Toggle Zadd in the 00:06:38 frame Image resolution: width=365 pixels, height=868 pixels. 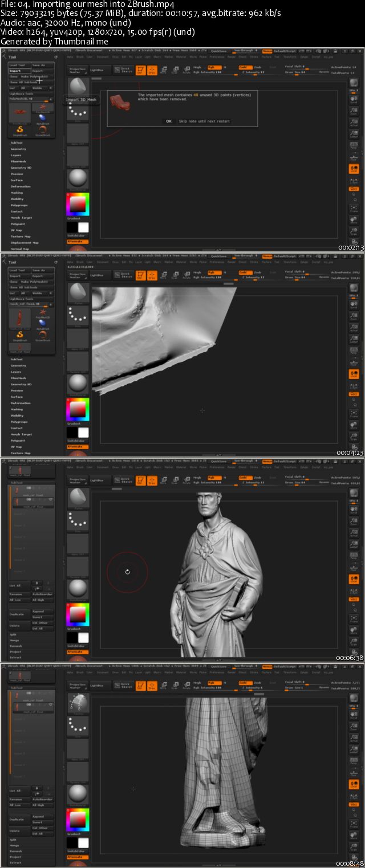coord(245,477)
